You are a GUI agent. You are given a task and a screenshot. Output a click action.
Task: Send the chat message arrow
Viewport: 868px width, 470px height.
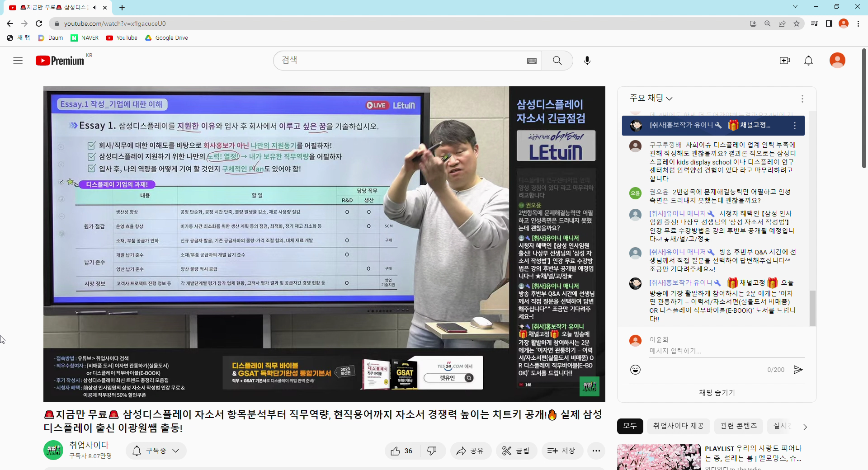pos(798,370)
